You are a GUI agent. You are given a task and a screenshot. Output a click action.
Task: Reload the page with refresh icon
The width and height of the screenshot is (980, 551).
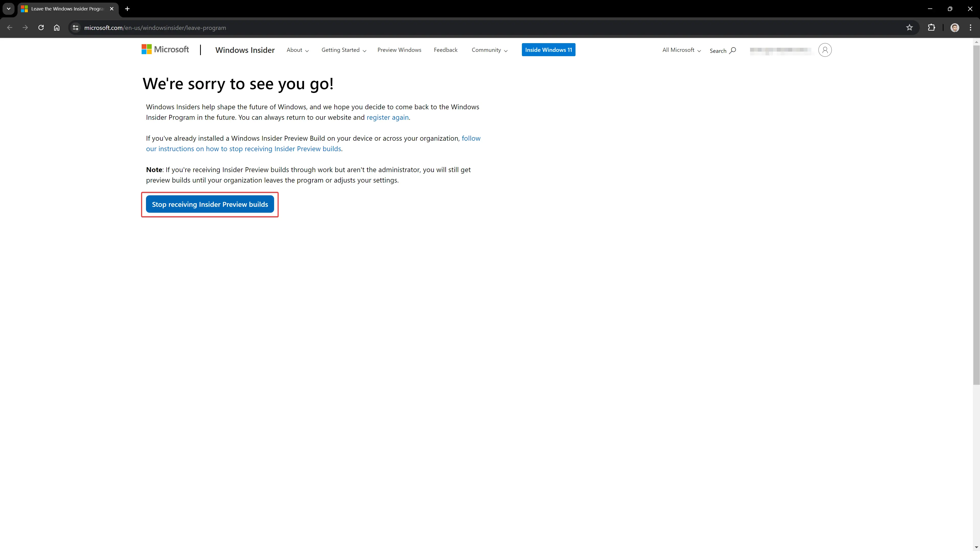[41, 27]
